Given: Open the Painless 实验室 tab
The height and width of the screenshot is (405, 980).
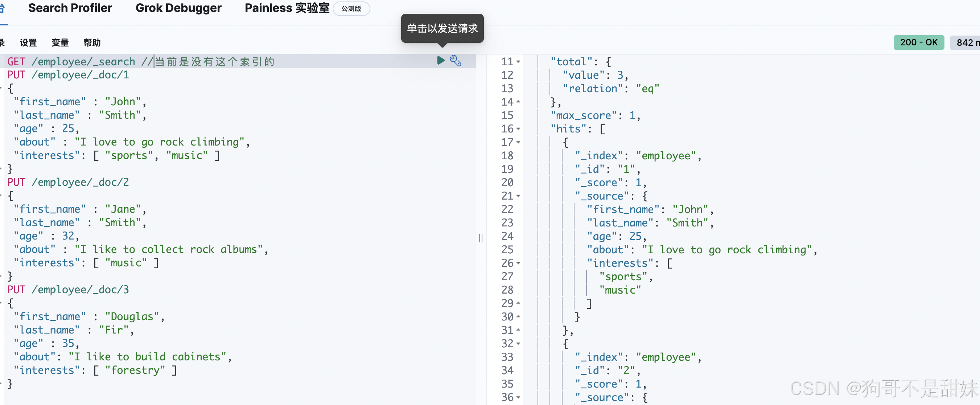Looking at the screenshot, I should click(x=287, y=8).
